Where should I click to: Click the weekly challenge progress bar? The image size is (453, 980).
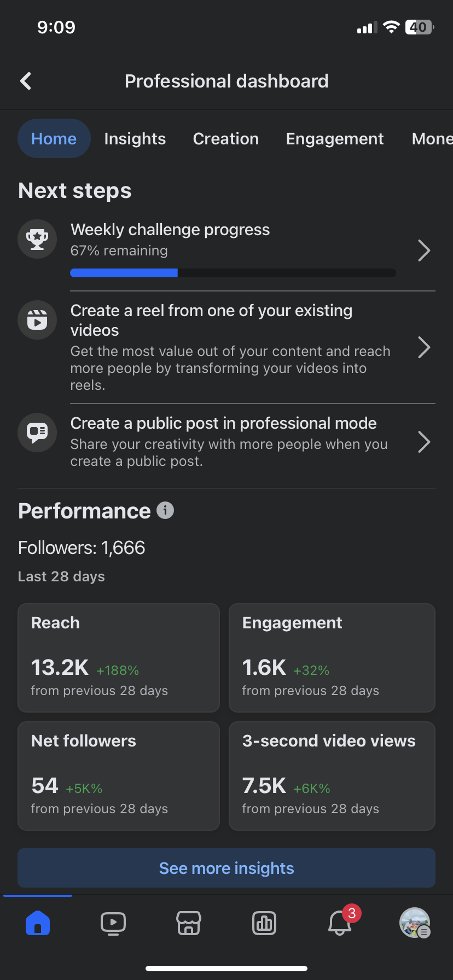[233, 273]
